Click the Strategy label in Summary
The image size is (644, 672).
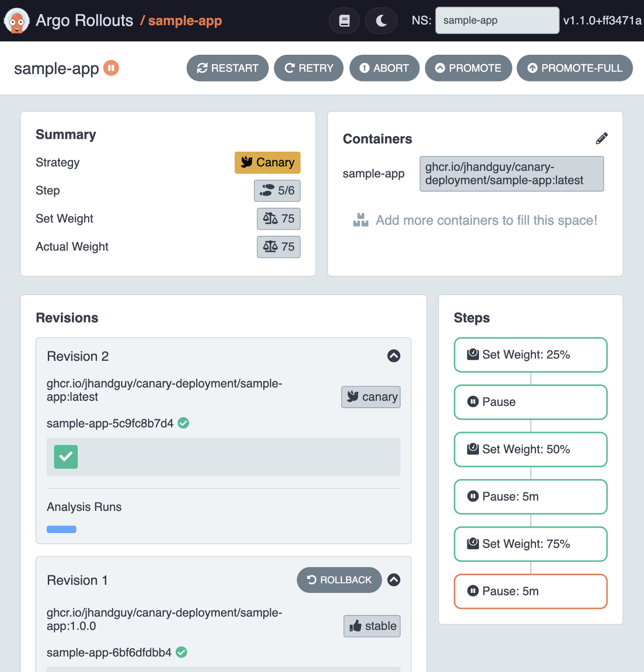point(57,163)
